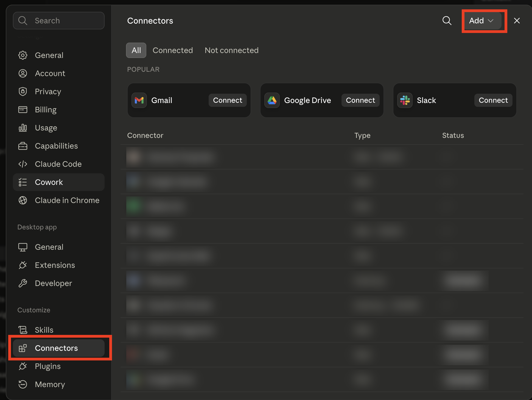Connect the Slack connector
The width and height of the screenshot is (532, 400).
[493, 100]
